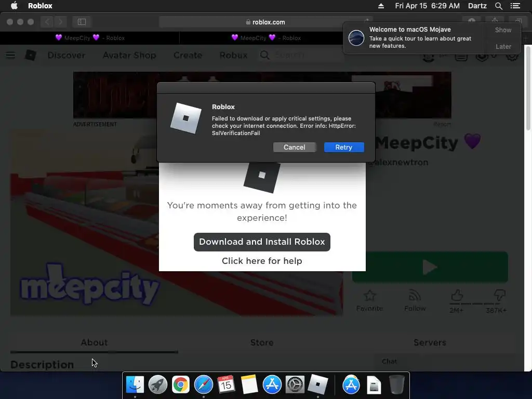Viewport: 532px width, 399px height.
Task: Open the Trash in the Dock
Action: click(x=396, y=385)
